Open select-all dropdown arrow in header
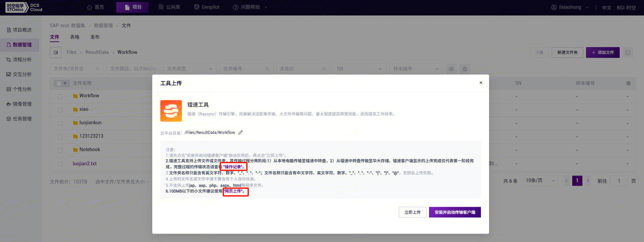644x242 pixels. point(65,83)
